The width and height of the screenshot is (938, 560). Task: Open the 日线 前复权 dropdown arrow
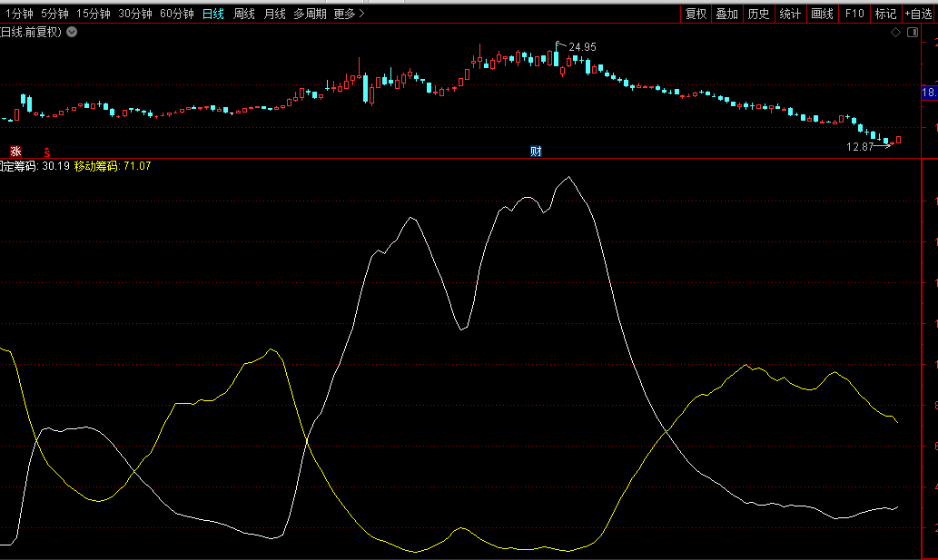pyautogui.click(x=72, y=33)
